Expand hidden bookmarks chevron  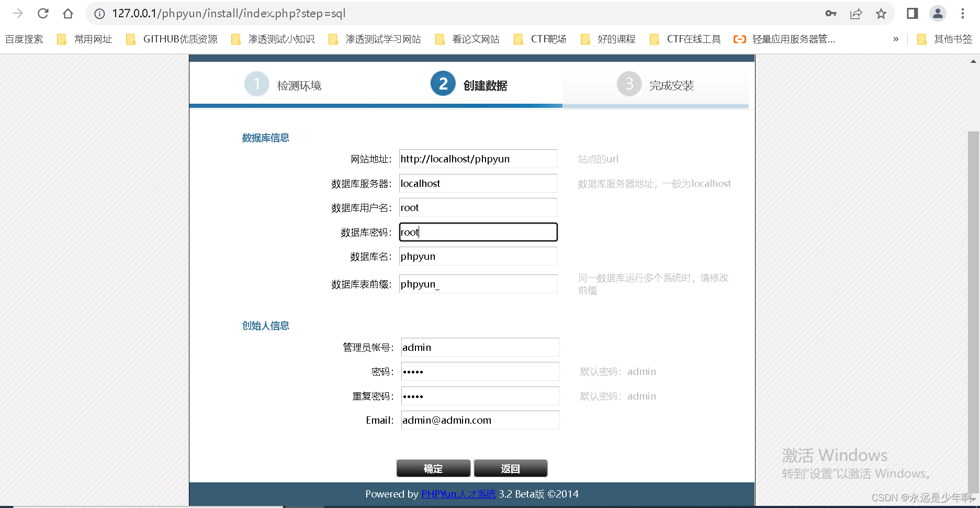(x=896, y=39)
